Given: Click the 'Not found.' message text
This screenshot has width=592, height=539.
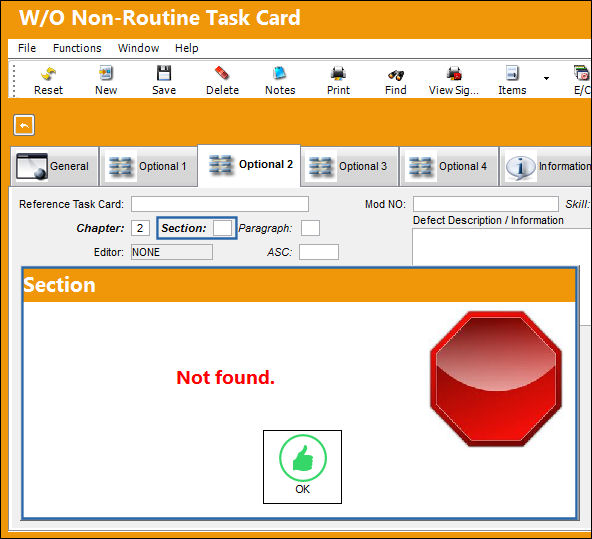Looking at the screenshot, I should [225, 377].
